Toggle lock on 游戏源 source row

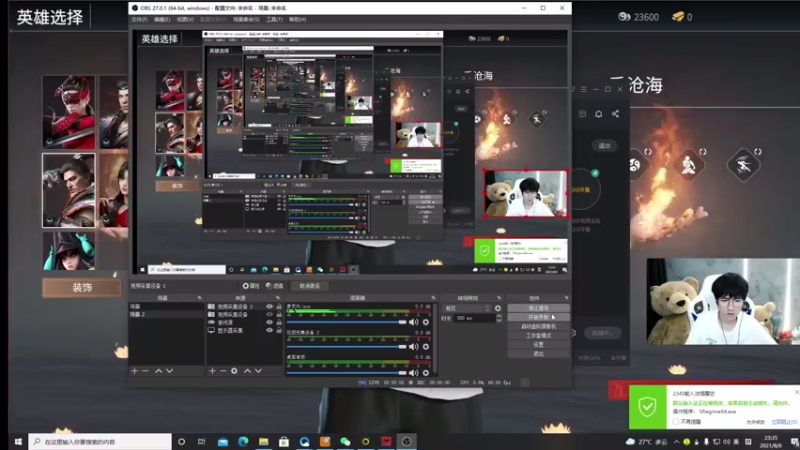coord(279,322)
